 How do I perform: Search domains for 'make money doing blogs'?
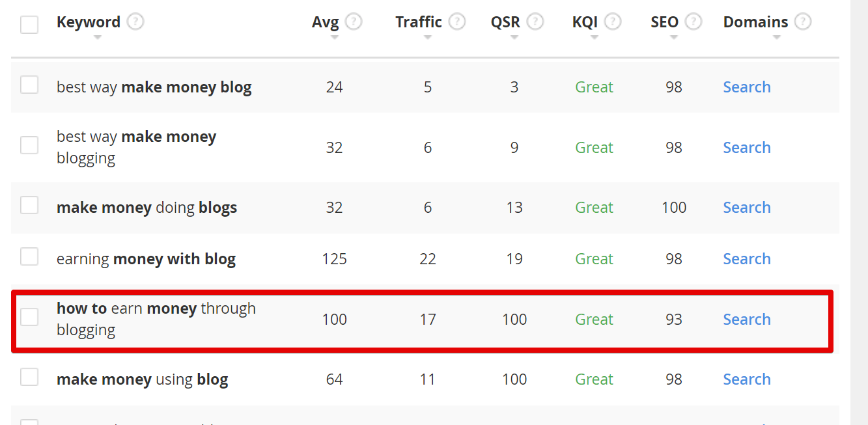(x=747, y=208)
